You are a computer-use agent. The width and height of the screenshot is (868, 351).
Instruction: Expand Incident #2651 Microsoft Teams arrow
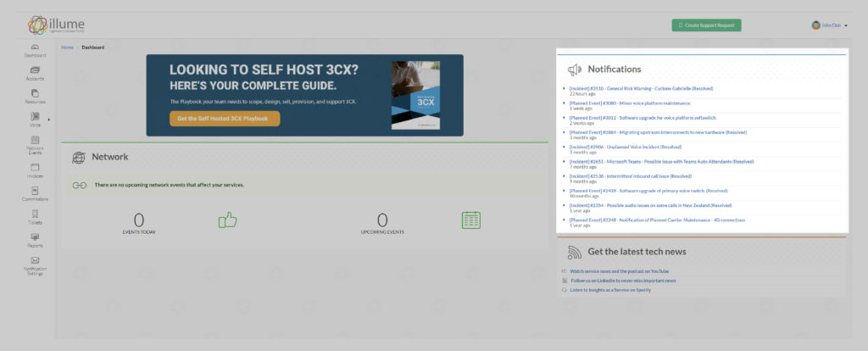(x=565, y=161)
